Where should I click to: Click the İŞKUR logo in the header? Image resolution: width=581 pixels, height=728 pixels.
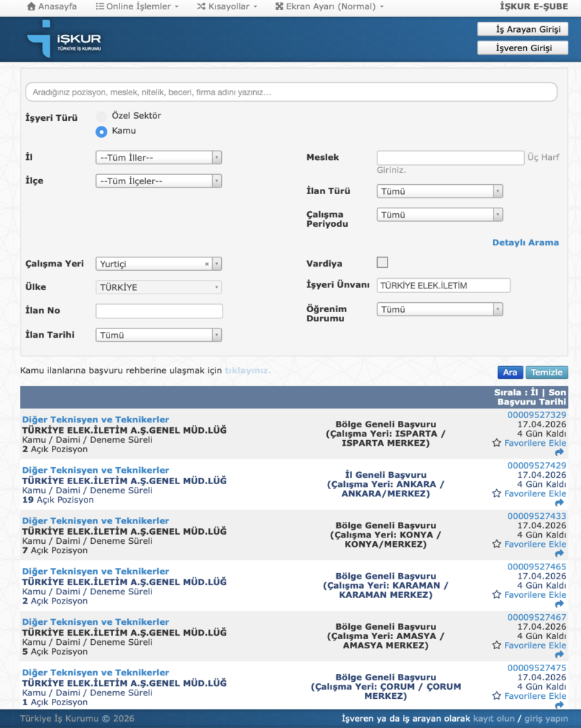click(64, 38)
